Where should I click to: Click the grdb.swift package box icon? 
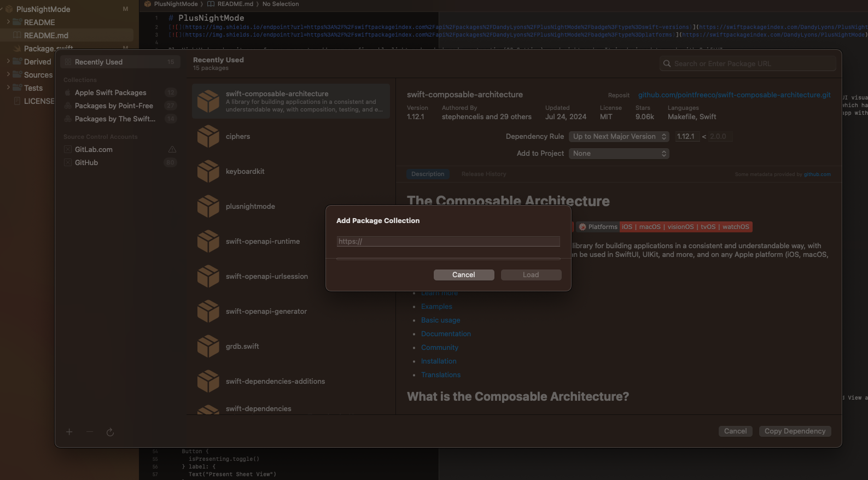coord(208,346)
